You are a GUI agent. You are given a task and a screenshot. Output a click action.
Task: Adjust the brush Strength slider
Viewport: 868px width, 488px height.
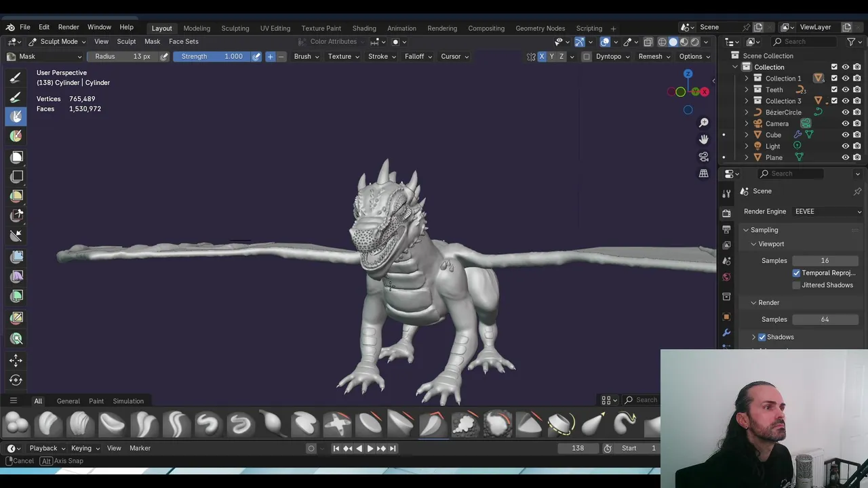(x=212, y=56)
